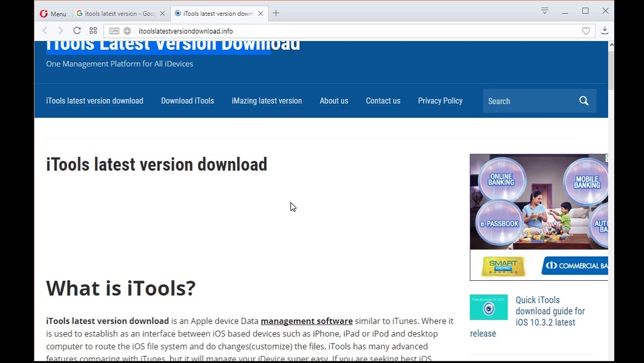The width and height of the screenshot is (644, 363).
Task: Open the Opera Menu button
Action: point(53,14)
